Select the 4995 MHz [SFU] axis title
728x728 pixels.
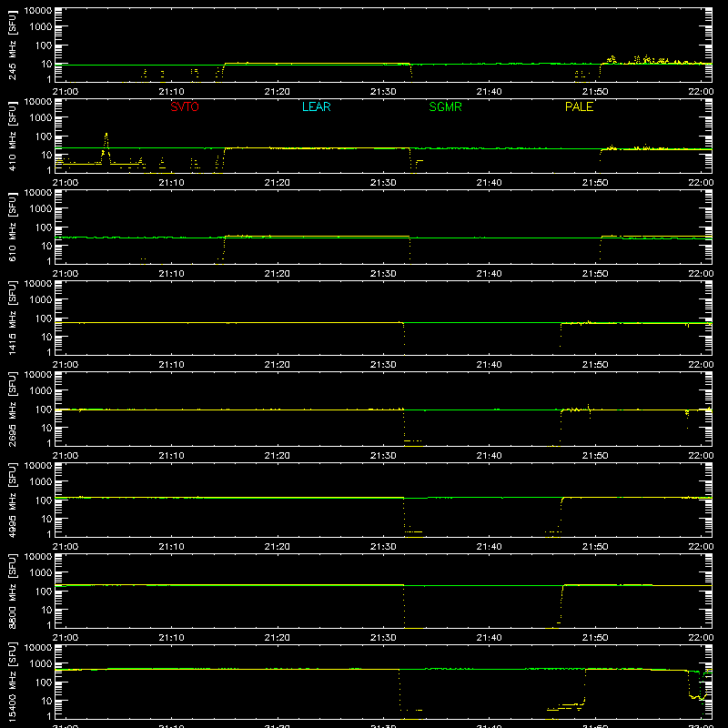coord(13,500)
